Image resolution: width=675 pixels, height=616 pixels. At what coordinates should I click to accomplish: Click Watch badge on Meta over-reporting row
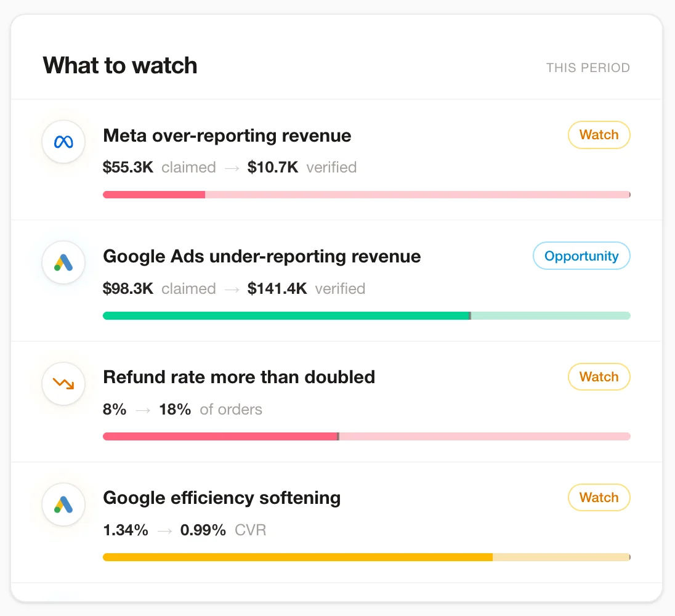click(x=599, y=135)
